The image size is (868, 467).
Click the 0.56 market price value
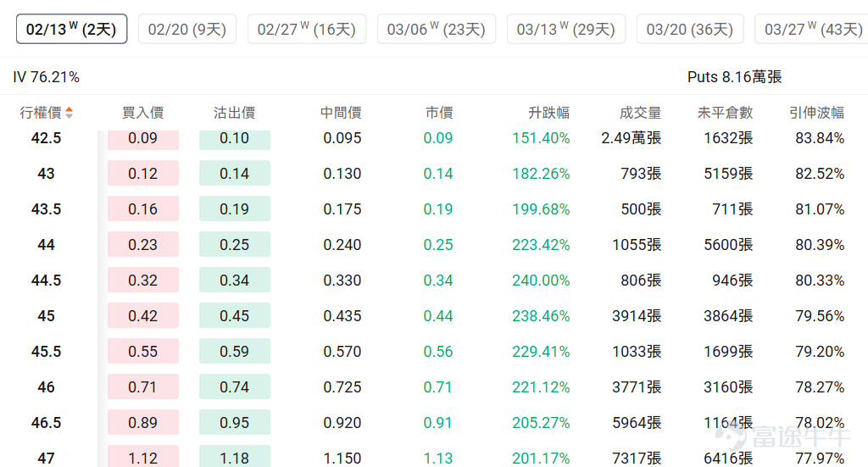click(x=438, y=351)
